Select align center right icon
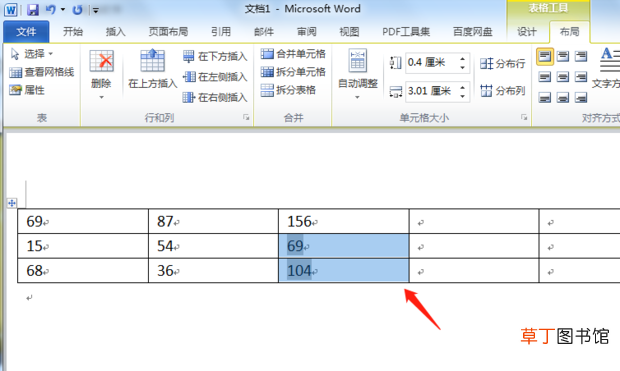 pyautogui.click(x=581, y=77)
